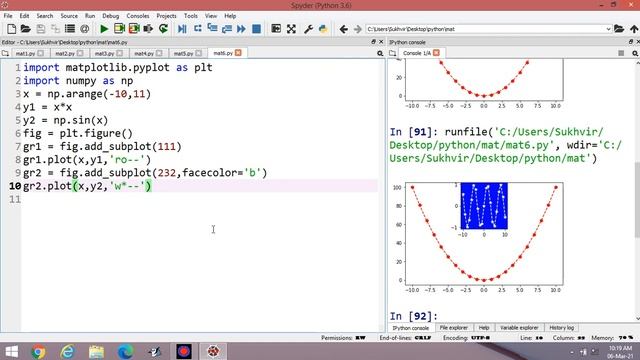Go to parent directory up arrow
This screenshot has height=360, width=640.
(633, 29)
